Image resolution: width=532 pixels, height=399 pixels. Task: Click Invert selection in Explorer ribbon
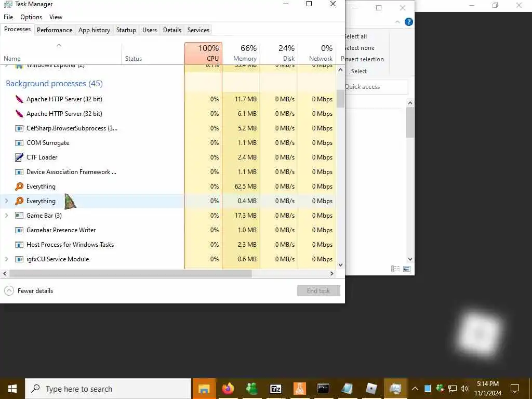[x=364, y=59]
